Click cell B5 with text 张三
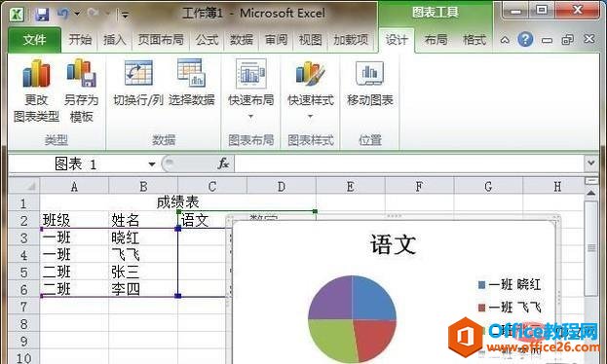Screen dimensions: 607x364 [x=143, y=272]
